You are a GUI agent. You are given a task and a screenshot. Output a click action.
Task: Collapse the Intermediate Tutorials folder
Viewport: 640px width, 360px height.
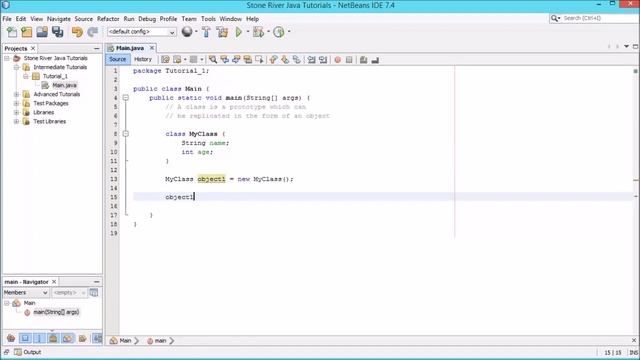coord(16,67)
